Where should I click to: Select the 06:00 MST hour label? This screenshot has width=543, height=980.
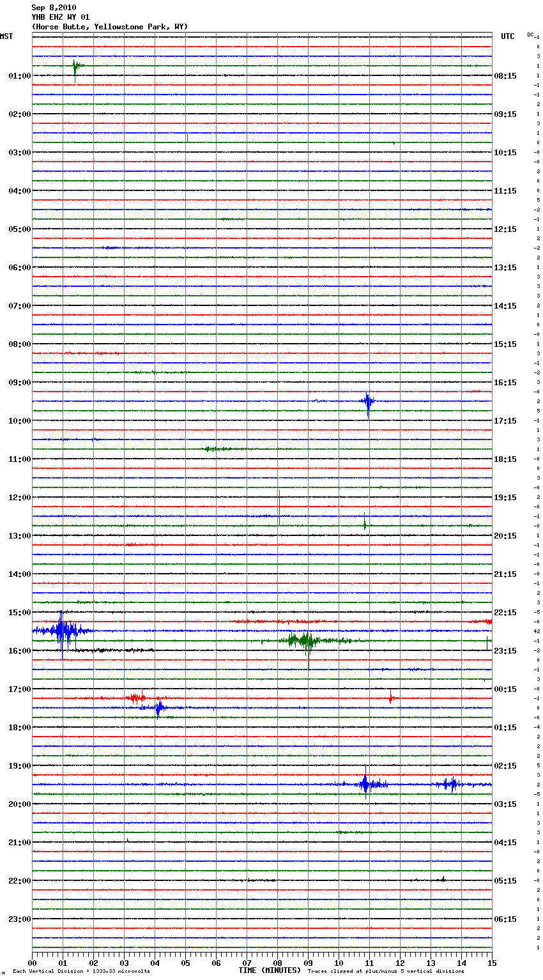click(20, 268)
